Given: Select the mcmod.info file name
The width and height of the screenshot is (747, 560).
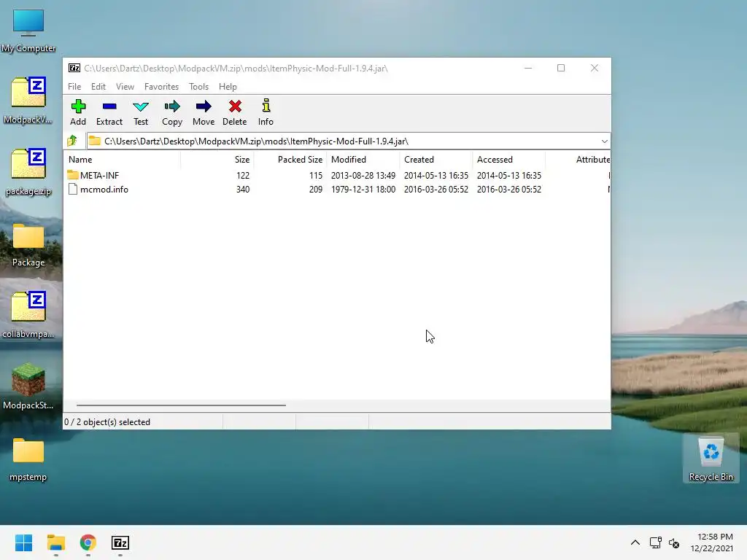Looking at the screenshot, I should coord(104,189).
